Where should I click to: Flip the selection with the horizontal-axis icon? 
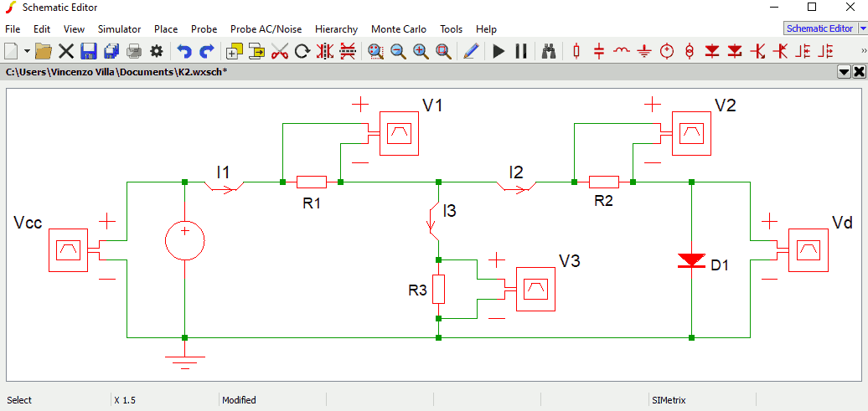347,51
